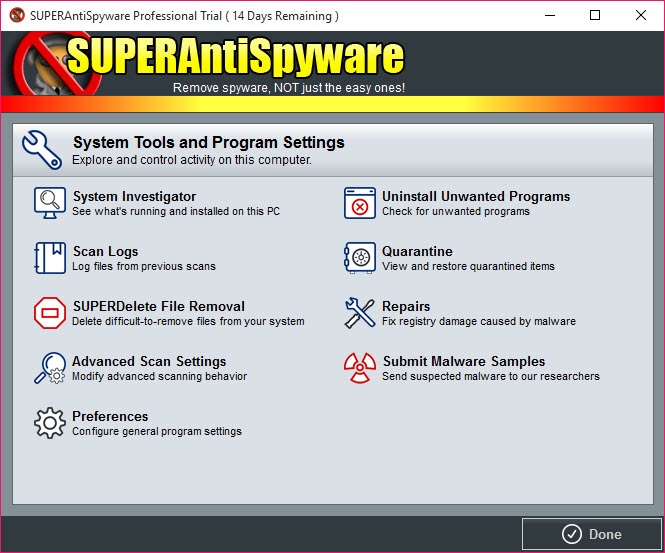Click 'Check for unwanted programs' text
665x553 pixels.
(x=455, y=211)
